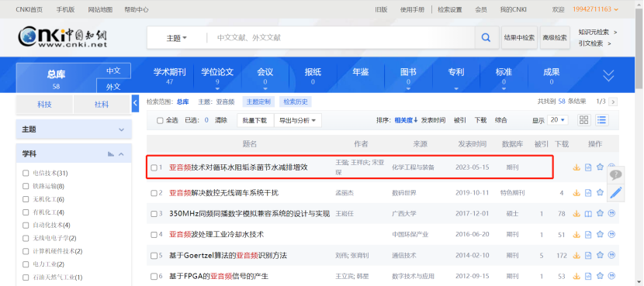
Task: Open HTML reading for result 2
Action: click(x=588, y=192)
